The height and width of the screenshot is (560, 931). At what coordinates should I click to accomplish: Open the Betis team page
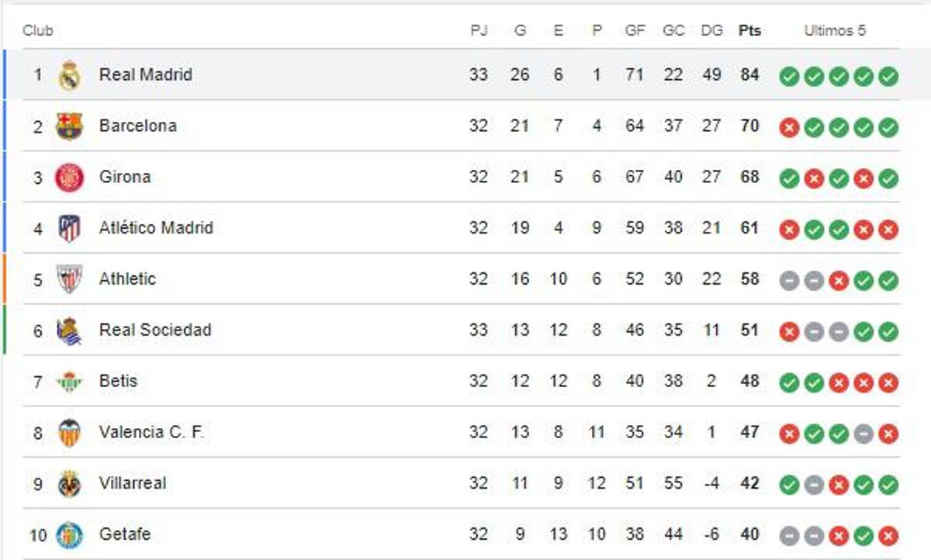click(119, 381)
